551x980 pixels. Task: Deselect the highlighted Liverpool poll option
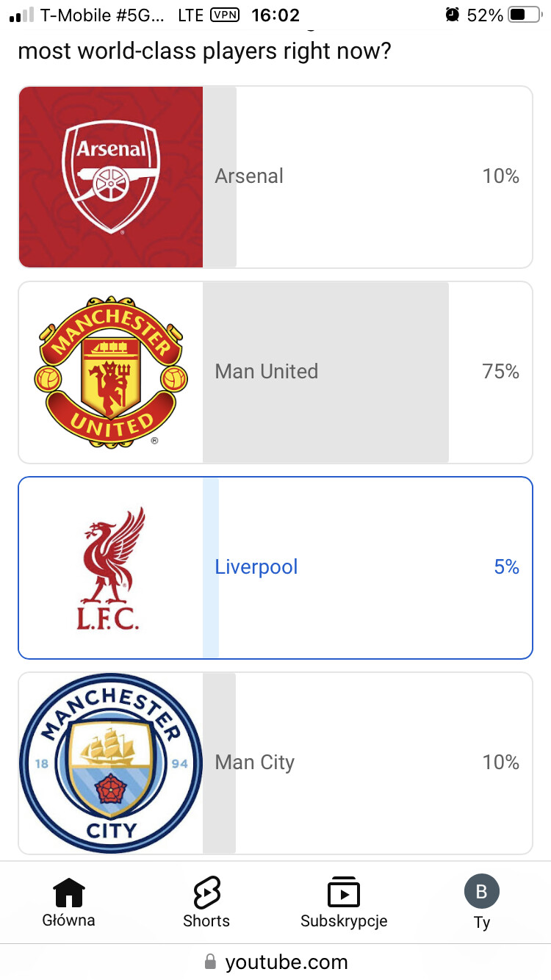click(x=367, y=567)
